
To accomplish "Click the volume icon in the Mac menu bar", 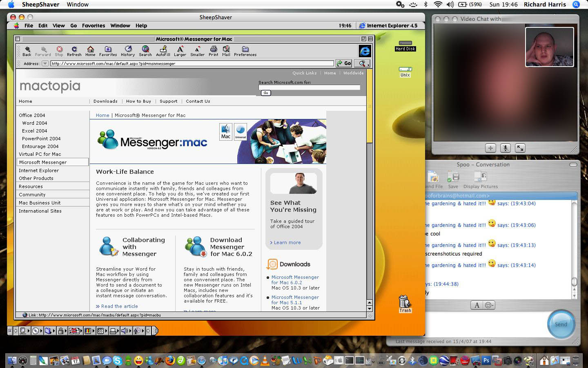I will point(450,4).
